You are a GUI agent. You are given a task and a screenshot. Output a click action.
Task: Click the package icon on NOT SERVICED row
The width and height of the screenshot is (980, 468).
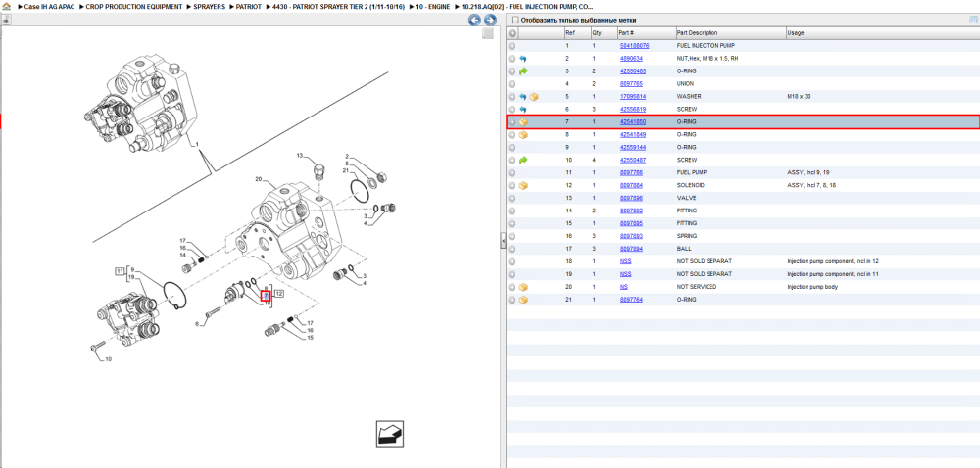[523, 287]
